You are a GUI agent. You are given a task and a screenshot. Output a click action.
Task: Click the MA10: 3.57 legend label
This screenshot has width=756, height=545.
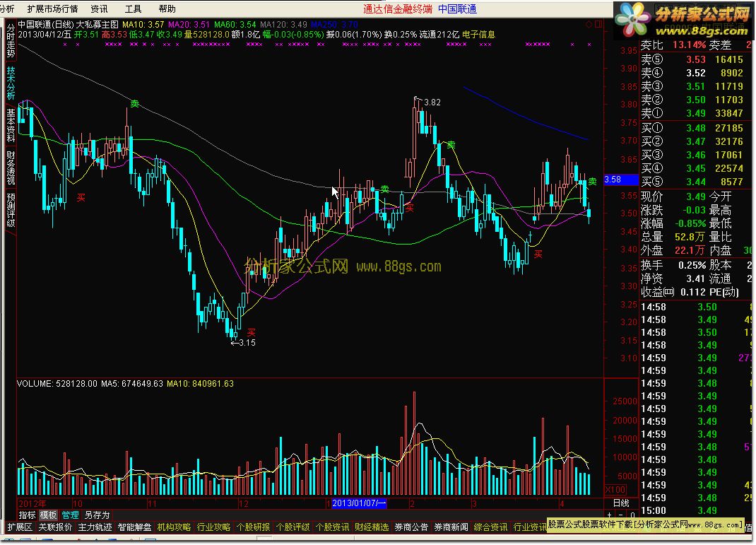[143, 24]
